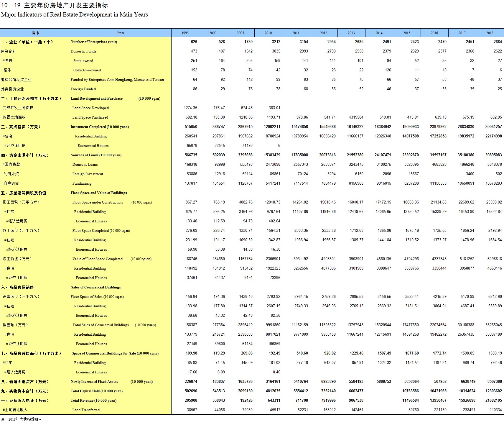Image resolution: width=504 pixels, height=443 pixels.
Task: Click the 'Item' header cell
Action: click(121, 33)
